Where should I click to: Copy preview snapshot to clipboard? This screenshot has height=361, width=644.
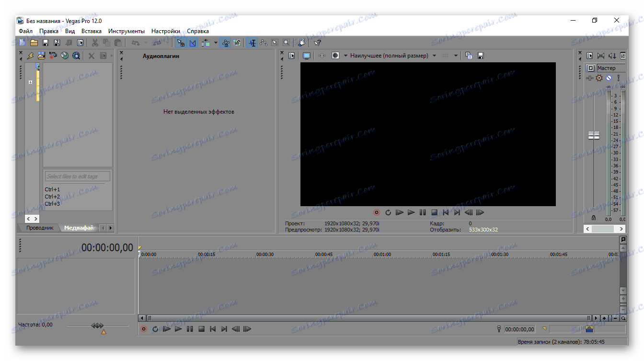pyautogui.click(x=468, y=55)
